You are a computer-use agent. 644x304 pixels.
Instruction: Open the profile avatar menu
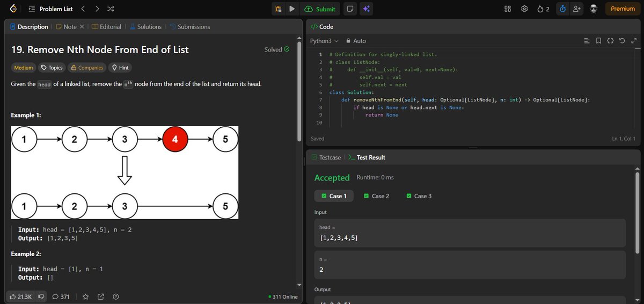(594, 9)
